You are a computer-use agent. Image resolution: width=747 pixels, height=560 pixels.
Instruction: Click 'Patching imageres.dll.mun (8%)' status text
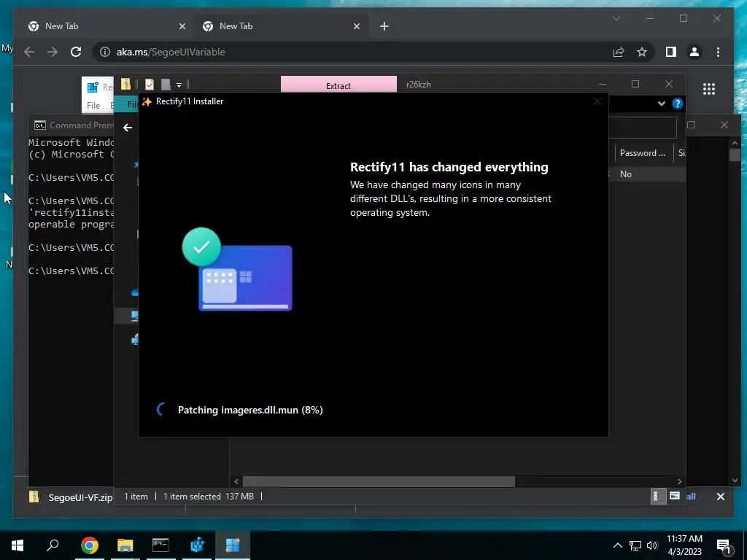tap(250, 410)
